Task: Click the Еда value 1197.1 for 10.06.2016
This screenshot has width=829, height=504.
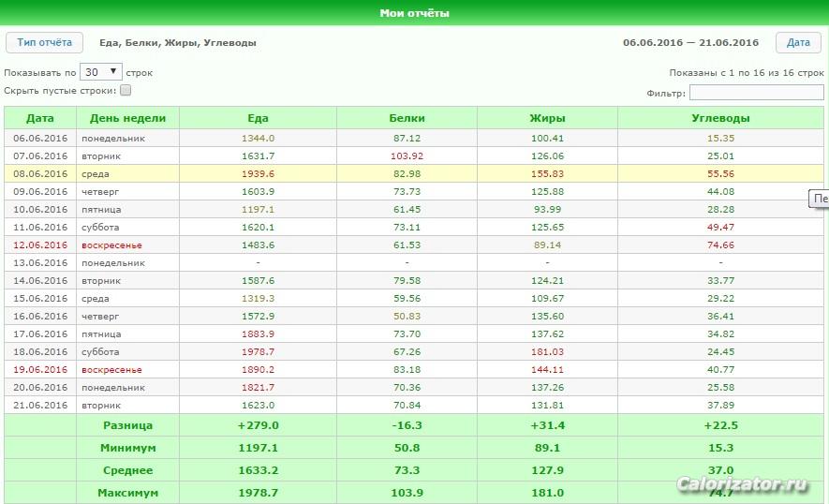Action: point(258,210)
